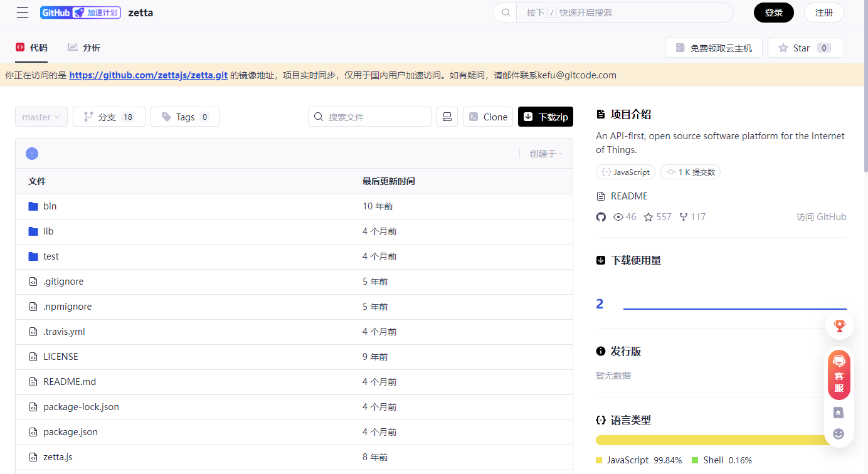Screen dimensions: 868x474
Task: Star the repository
Action: coord(806,48)
